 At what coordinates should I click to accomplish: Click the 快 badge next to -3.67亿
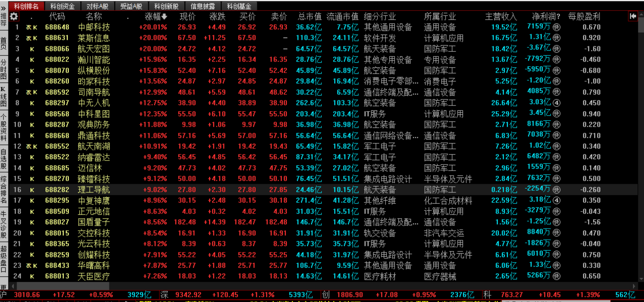pyautogui.click(x=557, y=49)
